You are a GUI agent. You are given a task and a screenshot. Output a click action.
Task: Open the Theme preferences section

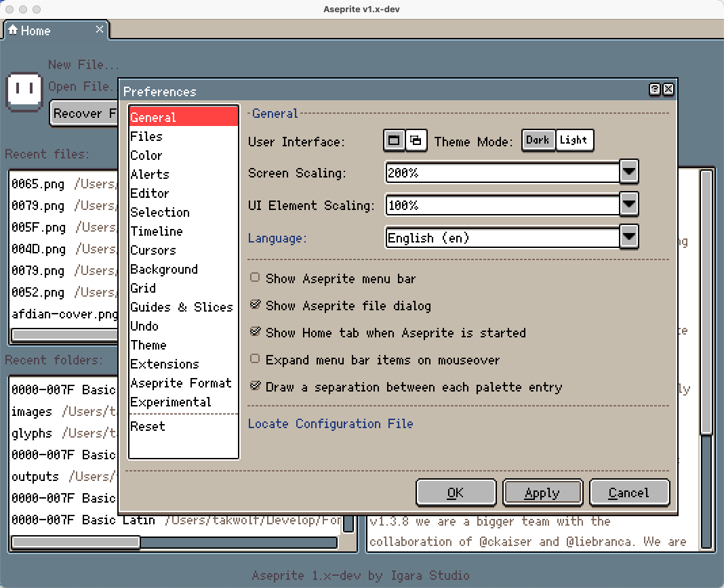click(x=183, y=345)
